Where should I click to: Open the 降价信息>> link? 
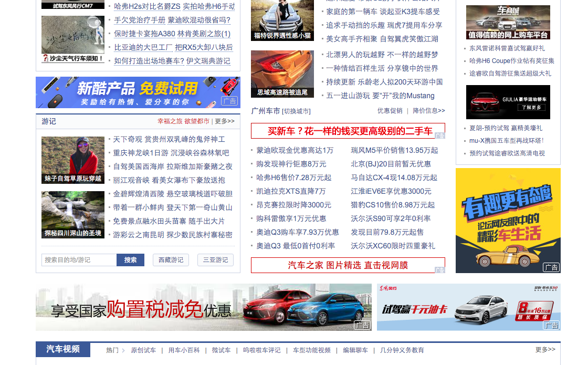click(x=428, y=111)
